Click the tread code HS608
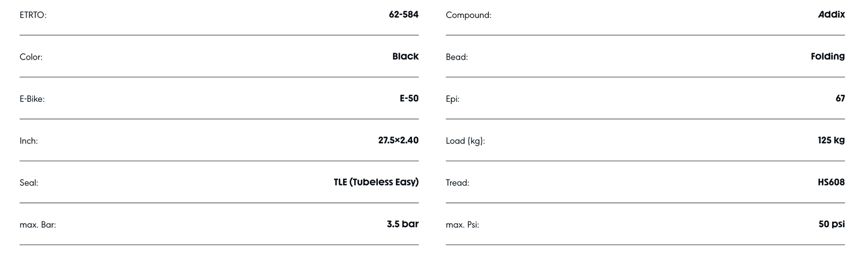Image resolution: width=868 pixels, height=259 pixels. pos(831,182)
